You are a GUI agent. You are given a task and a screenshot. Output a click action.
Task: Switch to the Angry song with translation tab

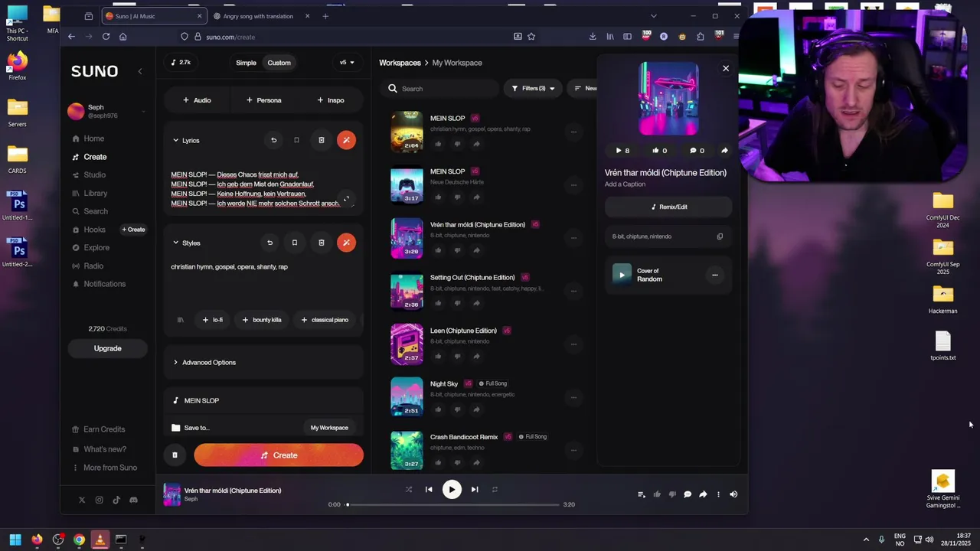tap(258, 16)
